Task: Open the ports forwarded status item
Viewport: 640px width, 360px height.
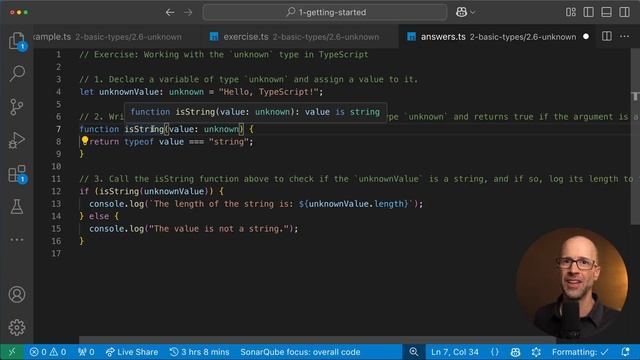Action: [86, 352]
